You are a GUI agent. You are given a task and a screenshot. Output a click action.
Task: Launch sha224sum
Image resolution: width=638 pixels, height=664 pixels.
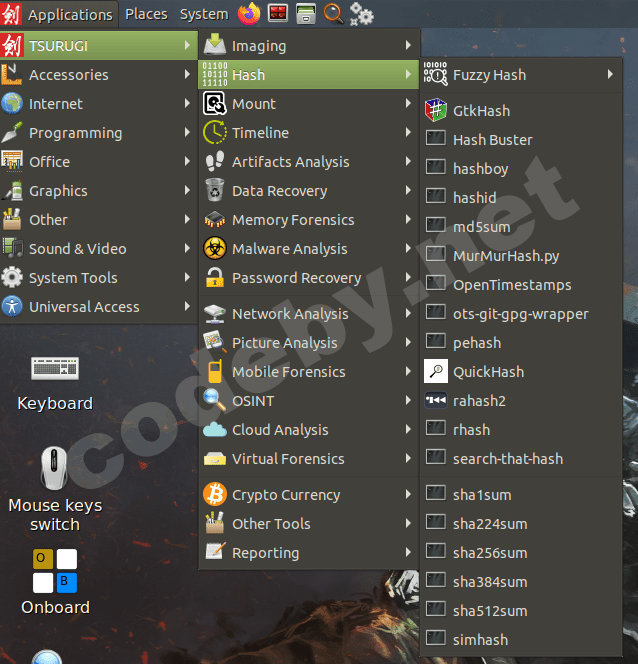click(x=521, y=523)
